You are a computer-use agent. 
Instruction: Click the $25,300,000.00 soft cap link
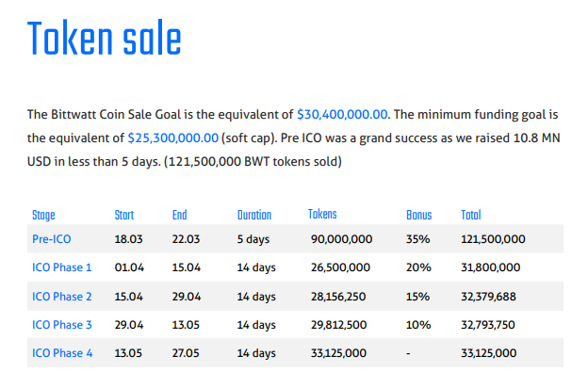172,137
